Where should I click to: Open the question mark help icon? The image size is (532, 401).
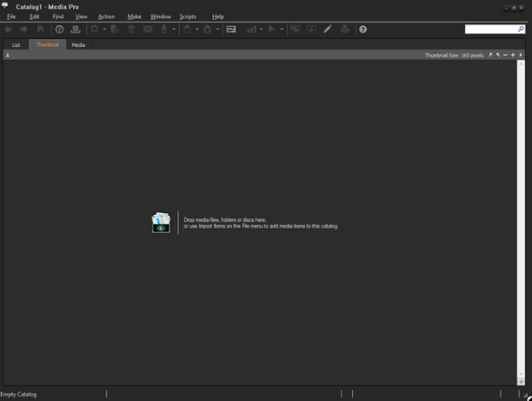(363, 30)
